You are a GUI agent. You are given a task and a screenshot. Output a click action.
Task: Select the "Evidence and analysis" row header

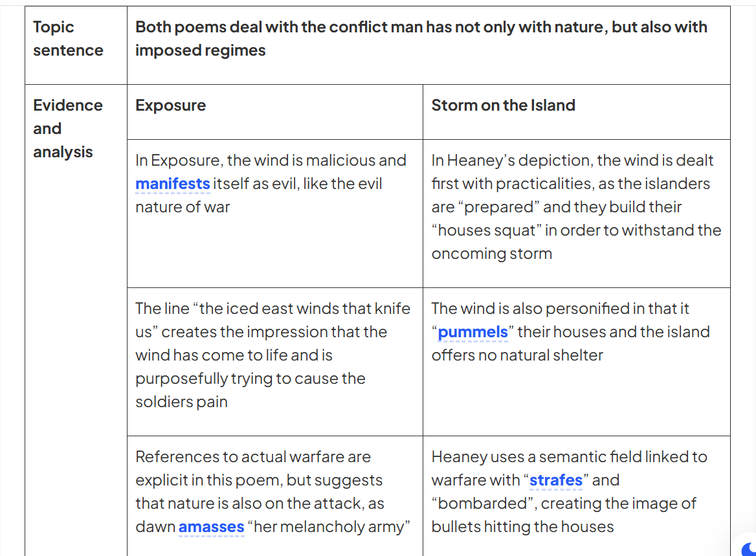tap(76, 320)
